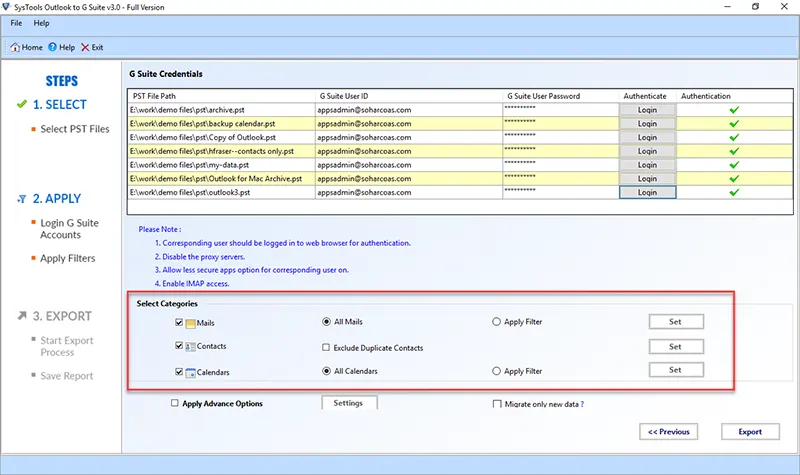The width and height of the screenshot is (800, 475).
Task: Select the All Calendars radio button
Action: coord(327,371)
